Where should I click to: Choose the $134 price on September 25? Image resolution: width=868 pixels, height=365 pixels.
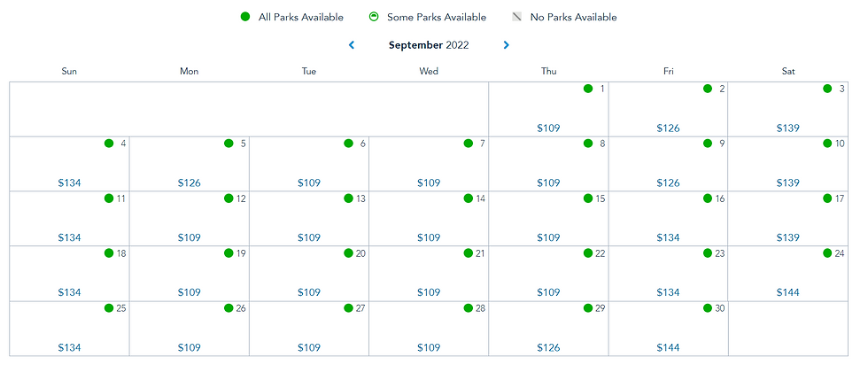click(69, 348)
